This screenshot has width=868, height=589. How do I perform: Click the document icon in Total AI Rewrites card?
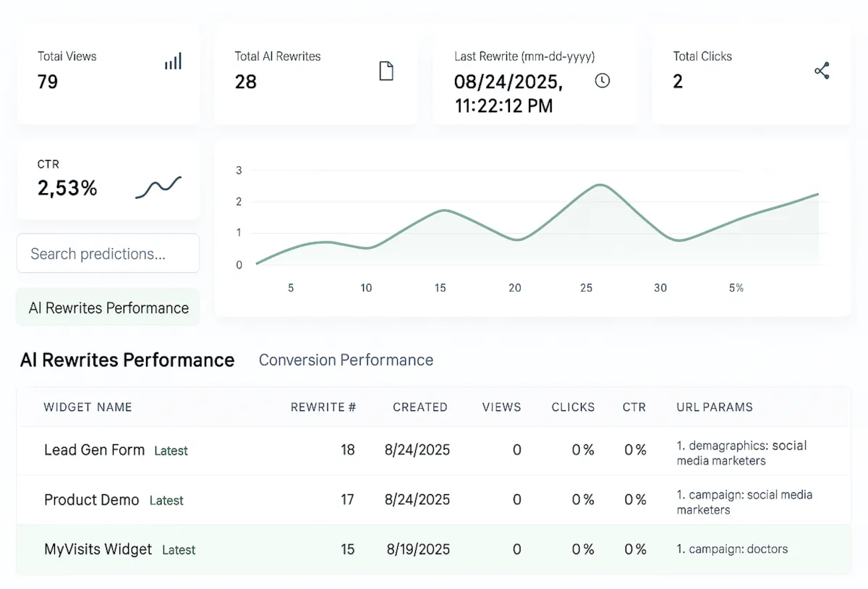(386, 71)
